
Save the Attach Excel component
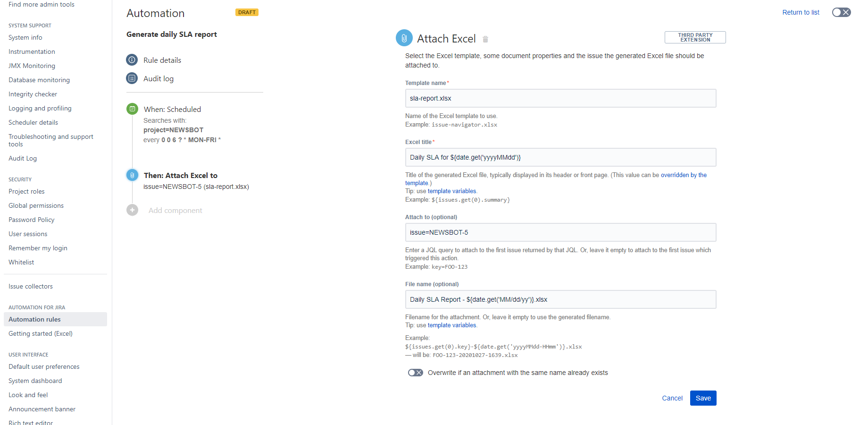click(703, 398)
